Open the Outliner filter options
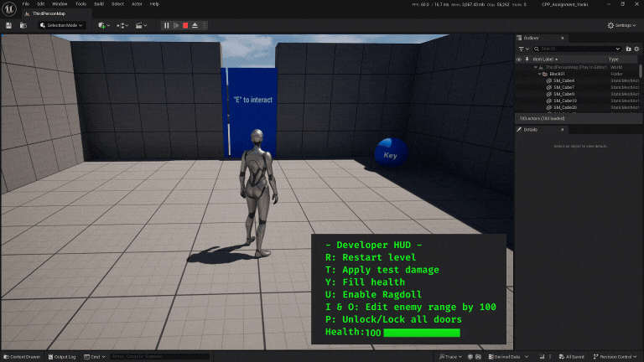 [x=523, y=49]
